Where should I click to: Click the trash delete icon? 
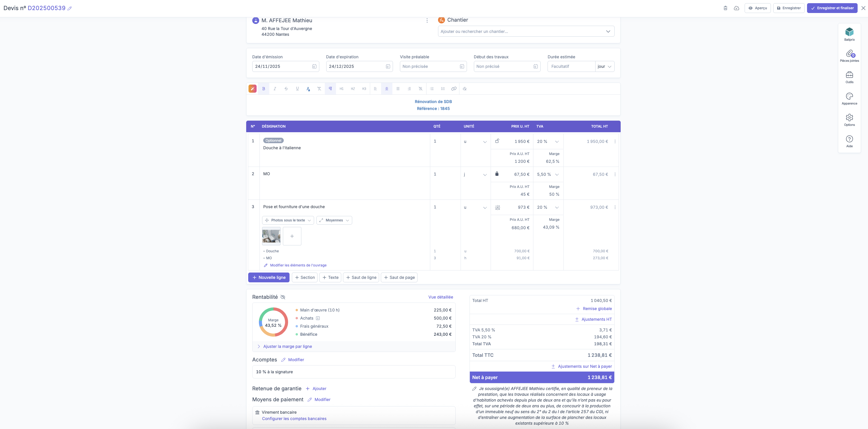[x=725, y=8]
